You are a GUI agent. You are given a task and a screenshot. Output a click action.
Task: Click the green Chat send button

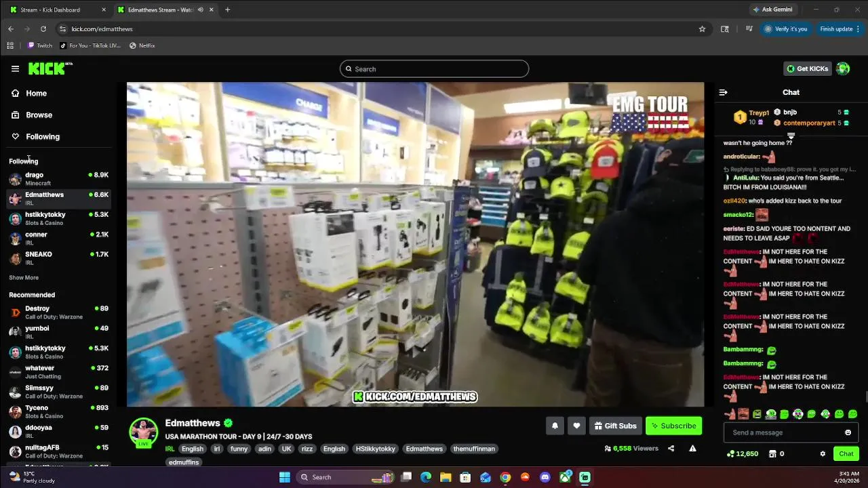point(846,453)
